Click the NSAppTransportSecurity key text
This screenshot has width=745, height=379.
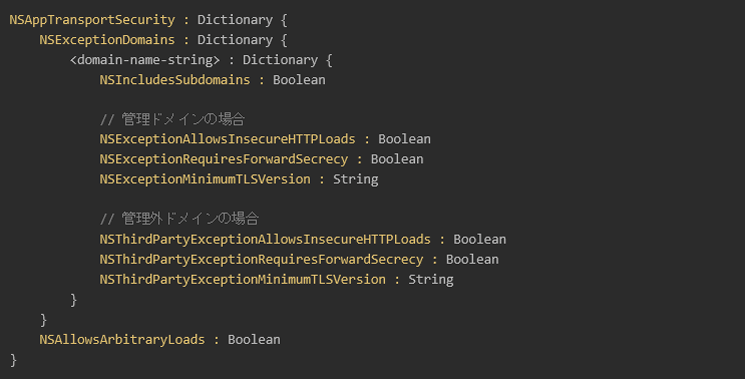click(92, 20)
